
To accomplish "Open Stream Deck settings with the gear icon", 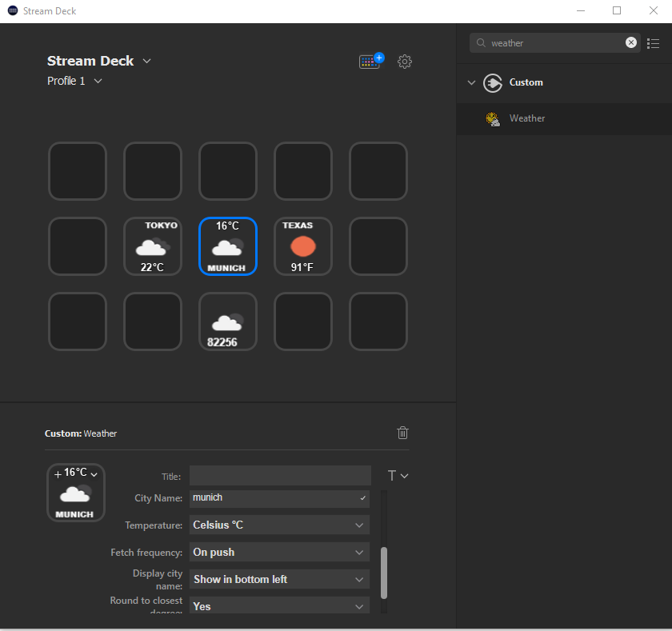I will [404, 62].
